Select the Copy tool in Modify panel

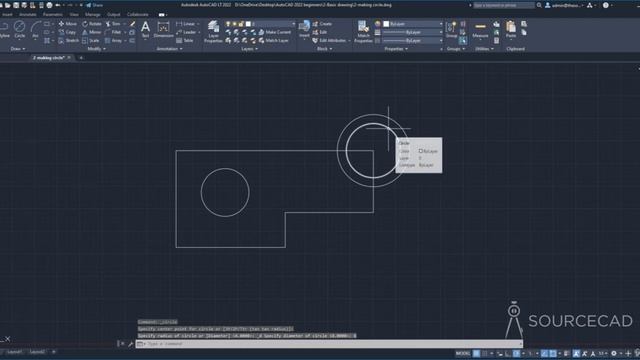[x=67, y=32]
